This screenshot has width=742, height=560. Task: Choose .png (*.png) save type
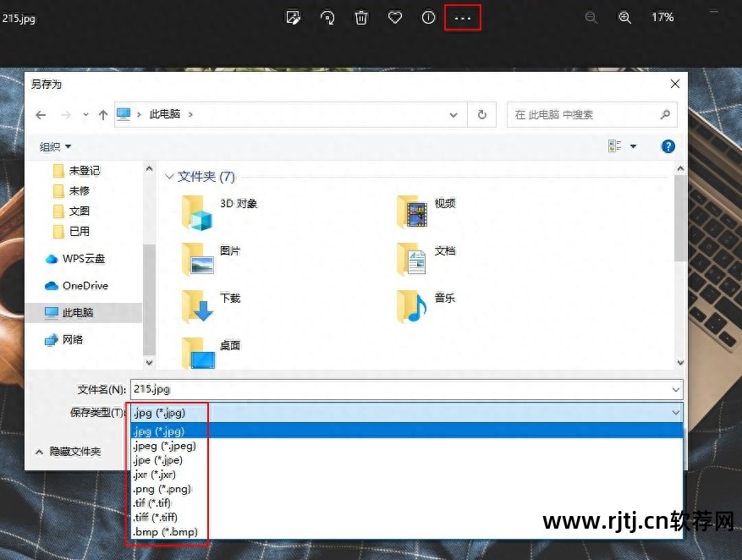406,489
